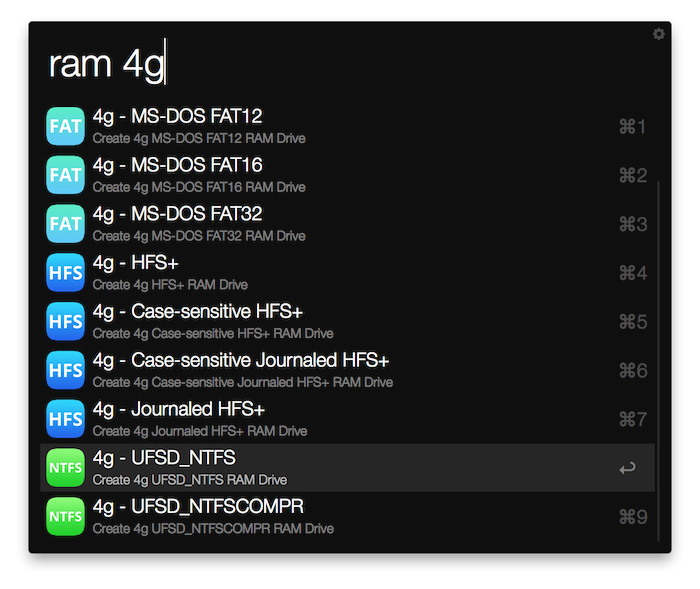This screenshot has height=589, width=700.
Task: Click the FAT icon beside MS-DOS FAT32
Action: [x=65, y=224]
